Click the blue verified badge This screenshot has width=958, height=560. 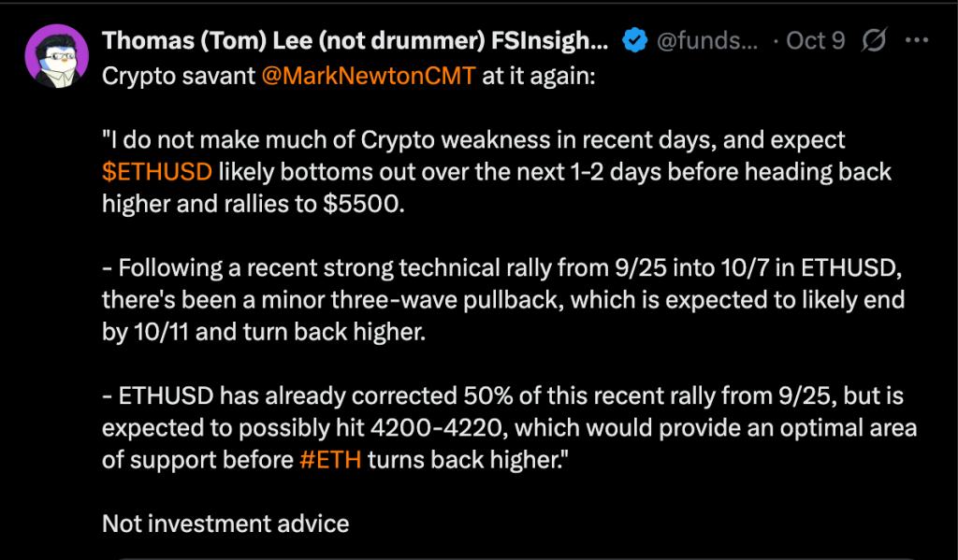(x=635, y=41)
